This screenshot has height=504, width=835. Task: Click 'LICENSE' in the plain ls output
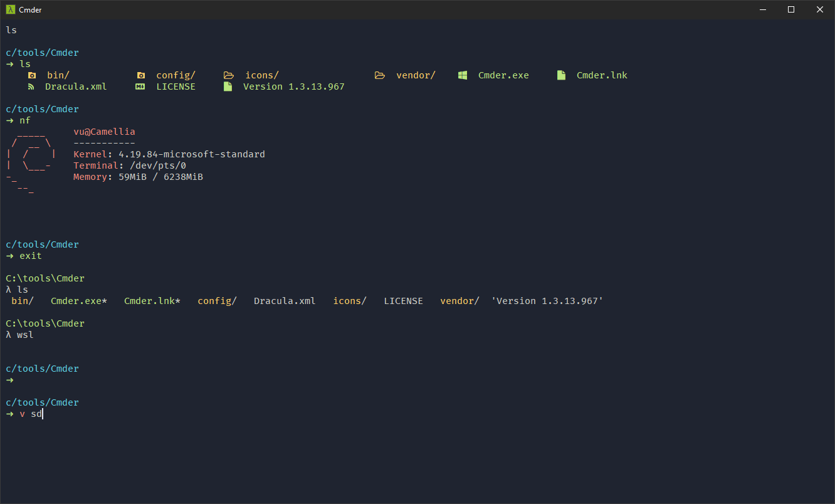(403, 301)
